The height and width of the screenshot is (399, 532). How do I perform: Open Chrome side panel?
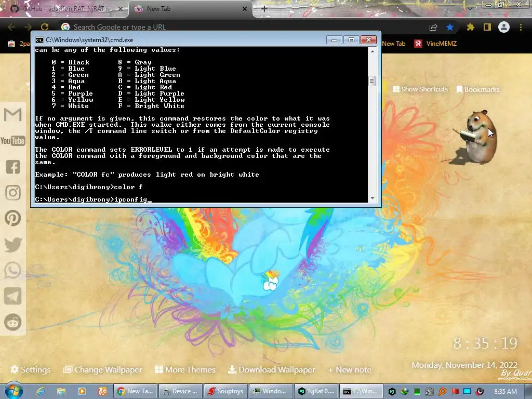pos(487,27)
